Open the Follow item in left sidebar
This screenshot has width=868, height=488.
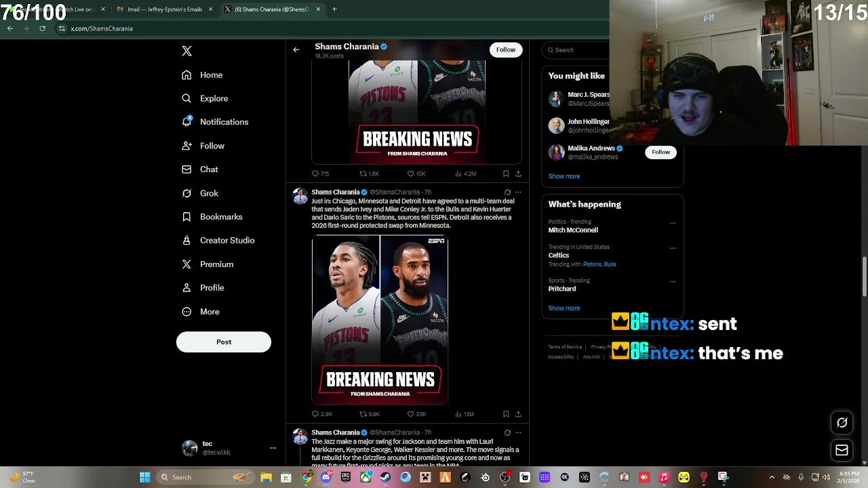tap(203, 146)
